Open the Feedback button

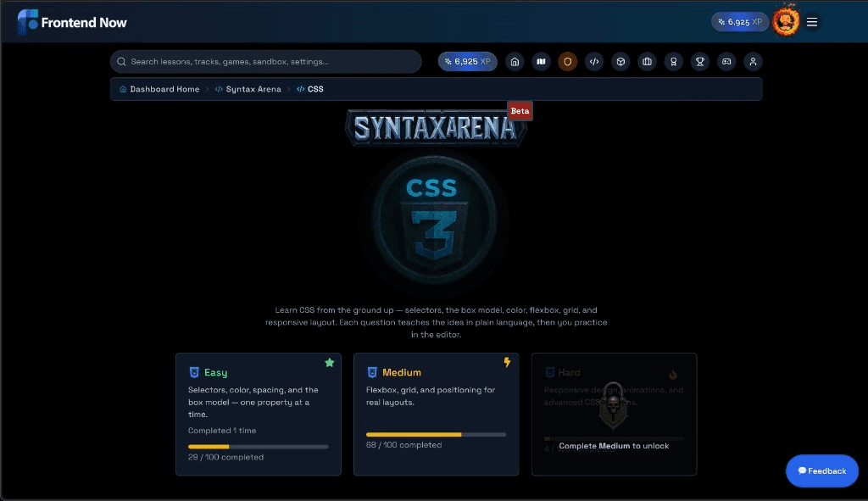822,471
